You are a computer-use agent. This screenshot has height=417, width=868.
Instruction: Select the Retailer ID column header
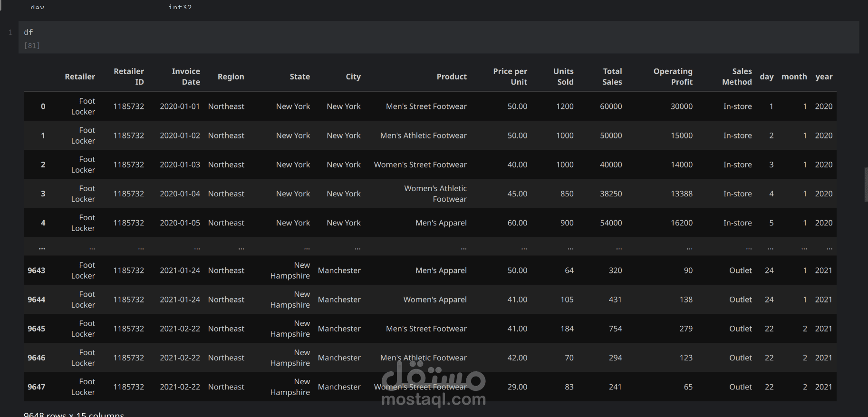[x=128, y=77]
